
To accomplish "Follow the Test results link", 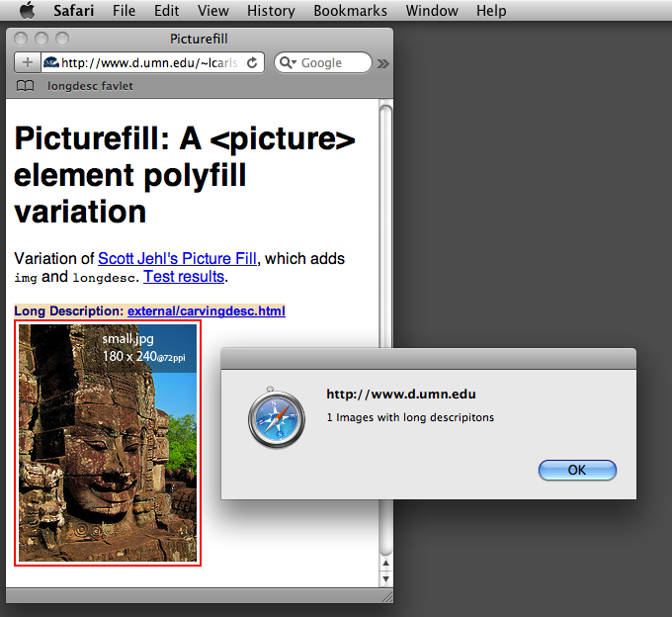I will (x=184, y=277).
